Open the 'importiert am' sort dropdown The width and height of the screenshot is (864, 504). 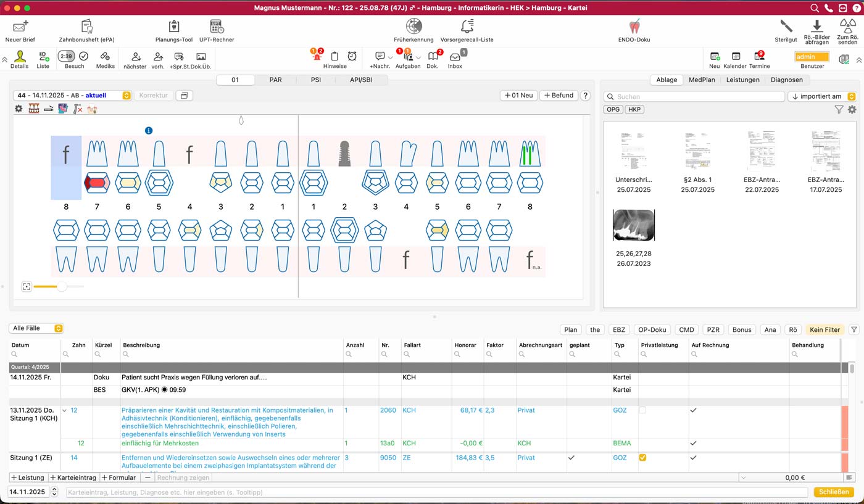821,96
